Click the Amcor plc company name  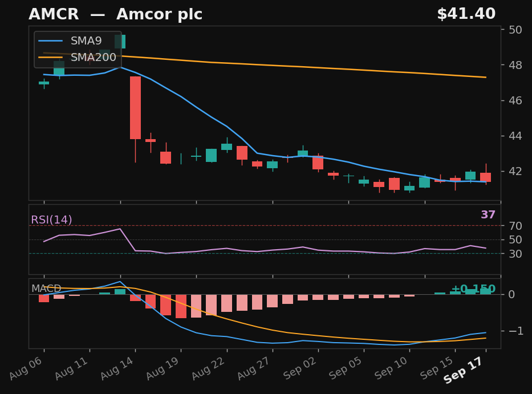[159, 14]
